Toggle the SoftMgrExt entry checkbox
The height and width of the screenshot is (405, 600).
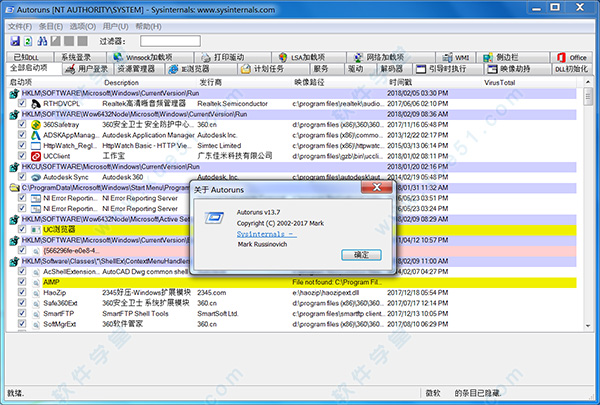22,324
